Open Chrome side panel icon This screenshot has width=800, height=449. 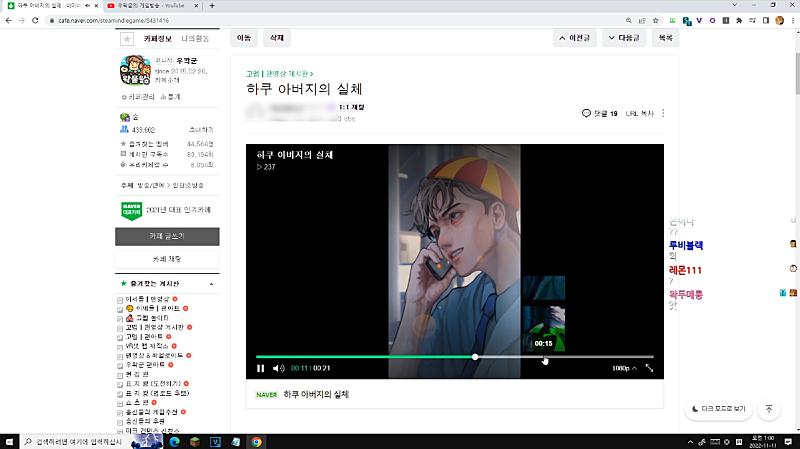tap(766, 20)
